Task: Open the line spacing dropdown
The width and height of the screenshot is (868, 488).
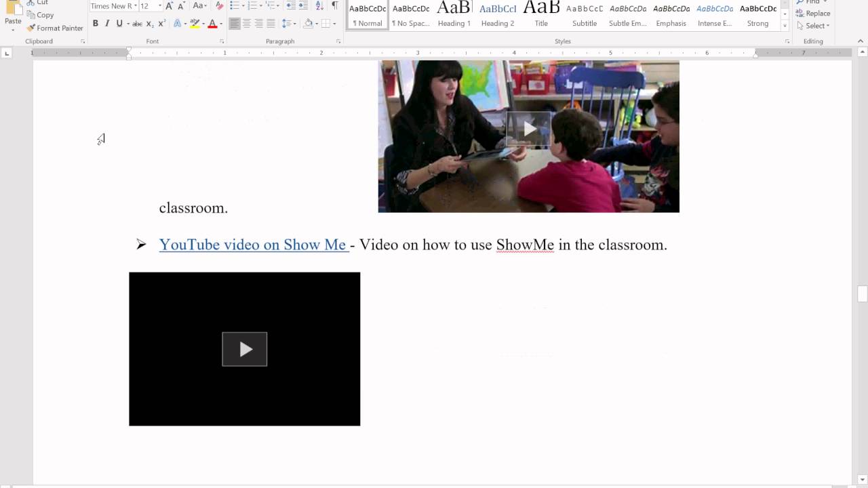Action: pos(289,24)
